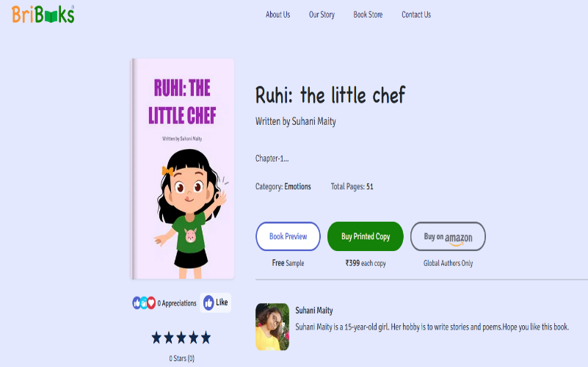The height and width of the screenshot is (367, 588).
Task: Click the Buy Printed Copy button
Action: pyautogui.click(x=366, y=236)
